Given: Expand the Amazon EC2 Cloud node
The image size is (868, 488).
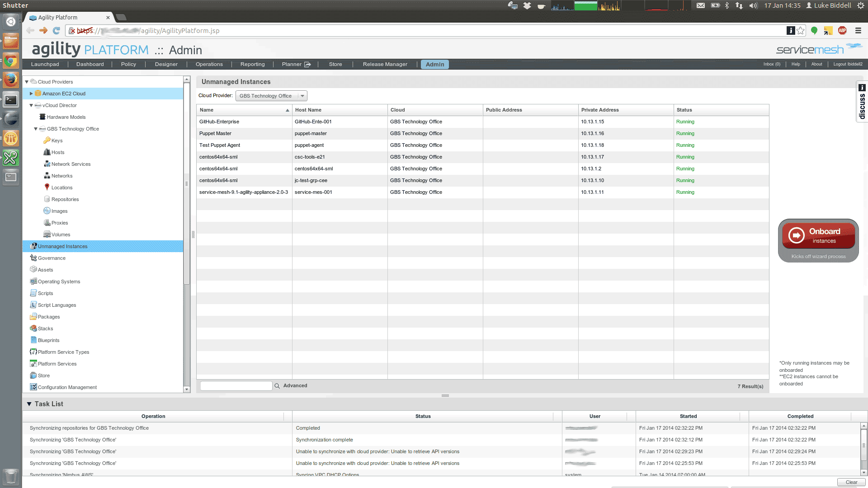Looking at the screenshot, I should [31, 94].
